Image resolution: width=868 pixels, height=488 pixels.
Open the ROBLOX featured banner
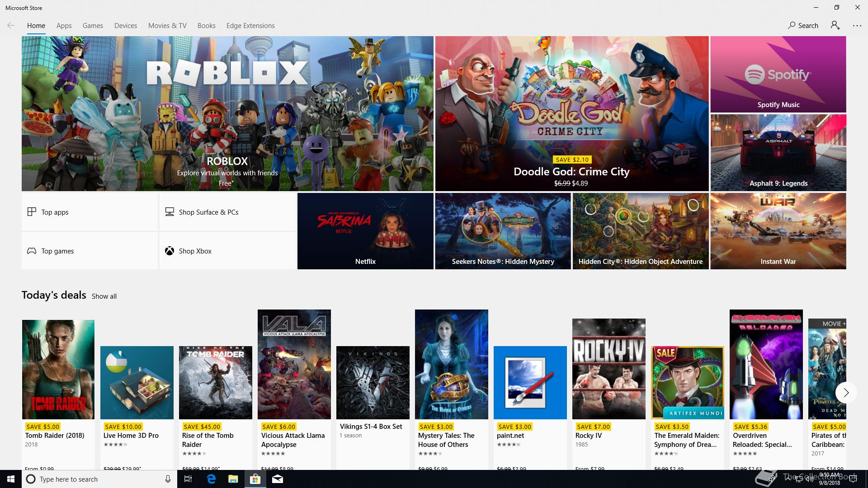coord(227,113)
